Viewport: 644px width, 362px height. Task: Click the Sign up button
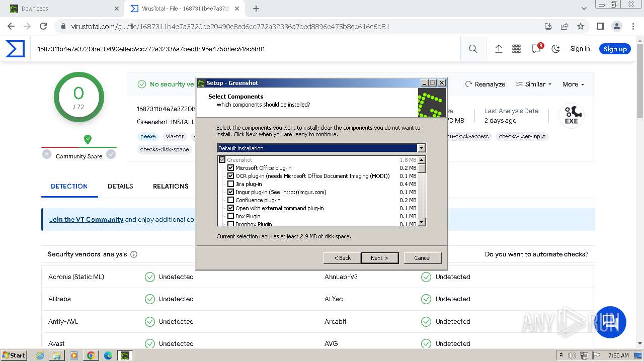(x=615, y=49)
